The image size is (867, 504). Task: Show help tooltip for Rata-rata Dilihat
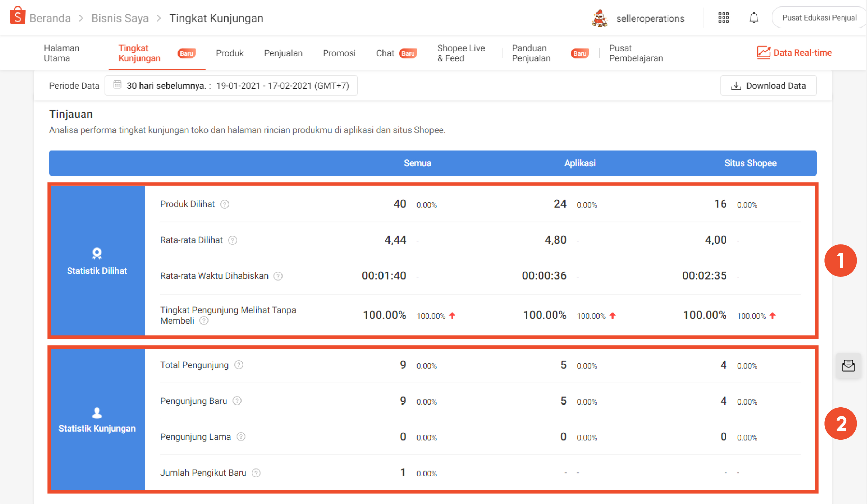(x=233, y=240)
